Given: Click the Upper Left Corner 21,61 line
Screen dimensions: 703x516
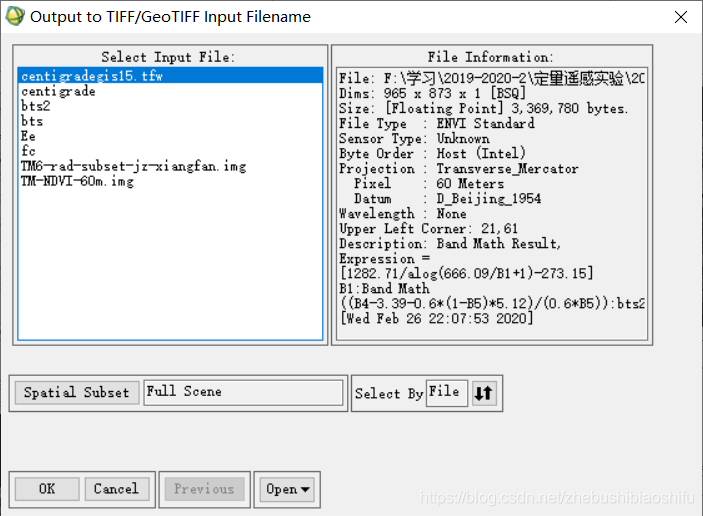Looking at the screenshot, I should [x=429, y=229].
